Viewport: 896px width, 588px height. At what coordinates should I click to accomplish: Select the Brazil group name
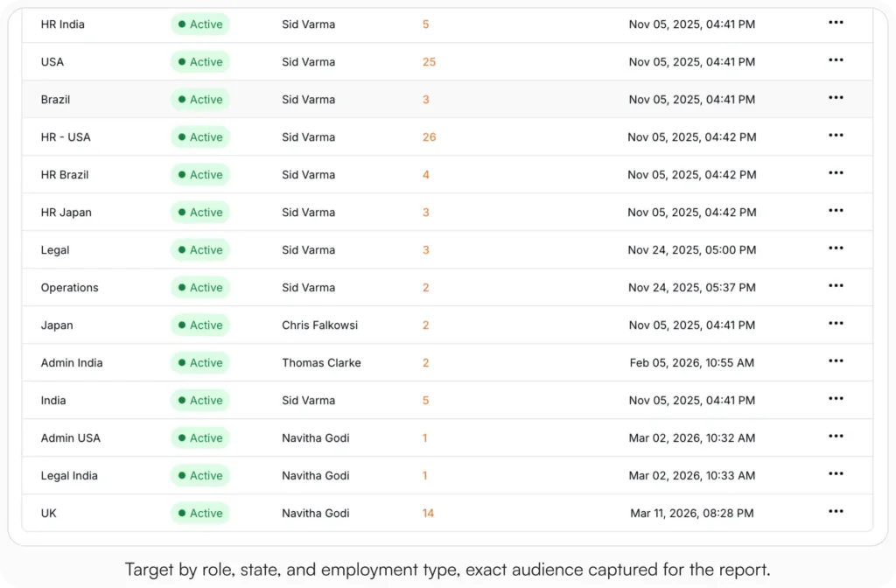point(55,100)
